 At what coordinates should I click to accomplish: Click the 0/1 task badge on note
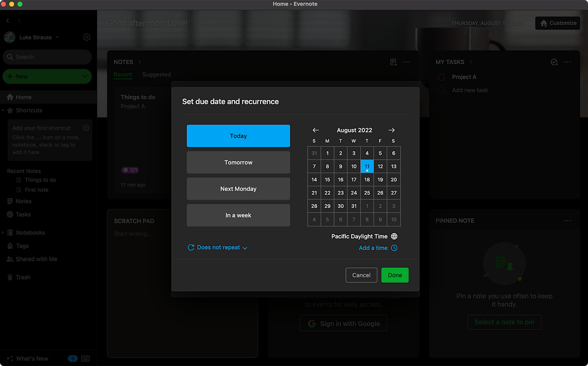click(x=130, y=170)
